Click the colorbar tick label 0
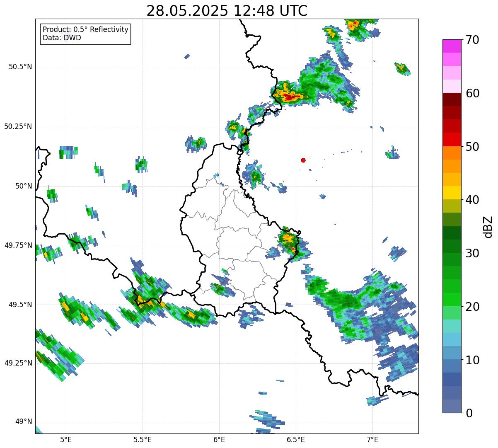 (x=469, y=413)
